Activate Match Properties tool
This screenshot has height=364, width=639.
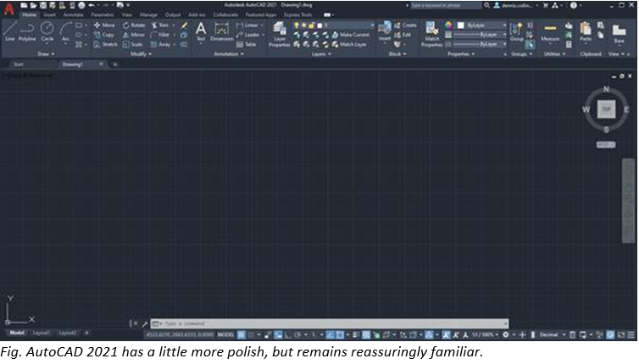[x=431, y=35]
